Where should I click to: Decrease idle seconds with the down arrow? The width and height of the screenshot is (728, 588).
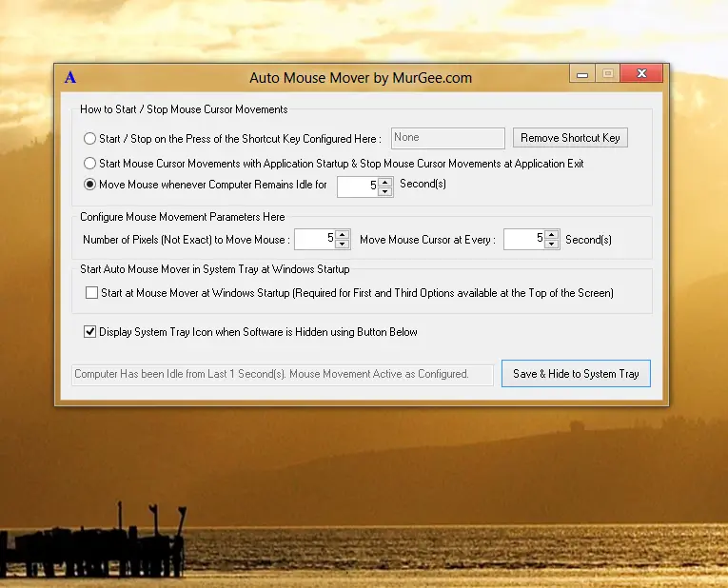(384, 191)
